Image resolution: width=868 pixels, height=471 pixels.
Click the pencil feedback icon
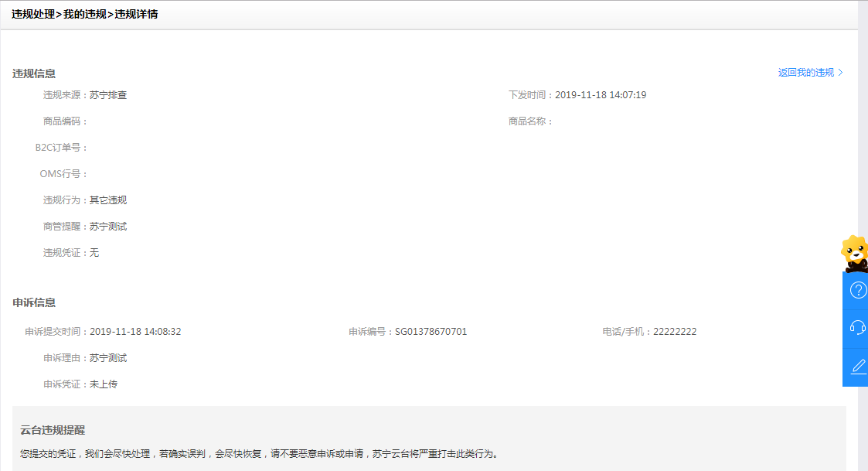(x=857, y=367)
